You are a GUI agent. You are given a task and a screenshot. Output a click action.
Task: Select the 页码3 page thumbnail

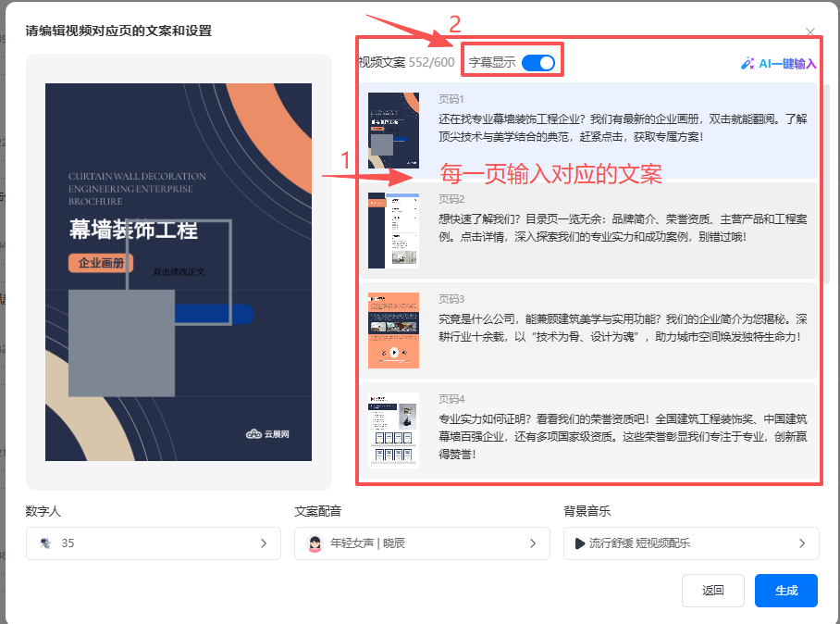point(393,330)
